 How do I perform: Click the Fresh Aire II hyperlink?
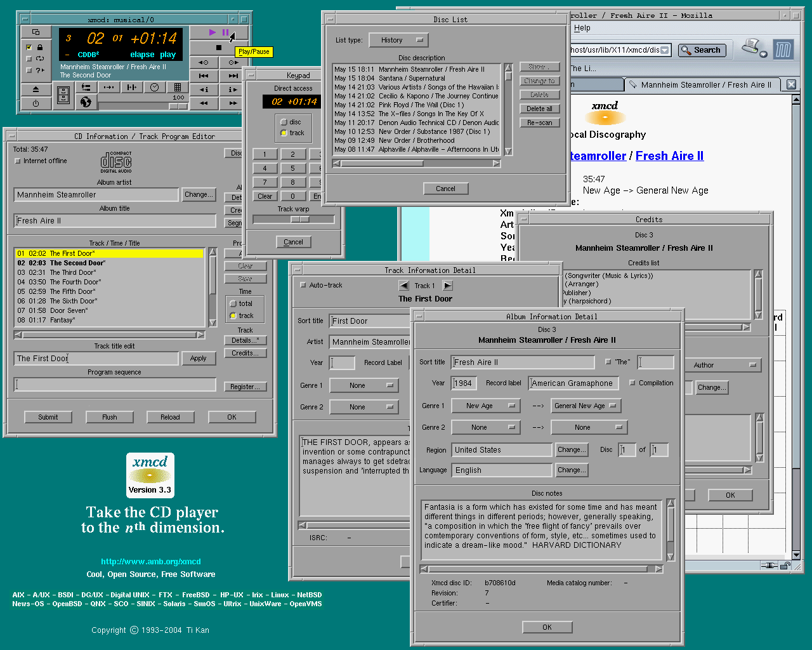669,156
